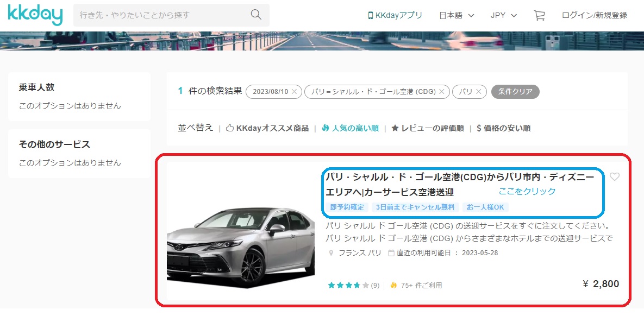The image size is (644, 335).
Task: Click the KKdayアプリ smartphone icon
Action: pyautogui.click(x=372, y=15)
